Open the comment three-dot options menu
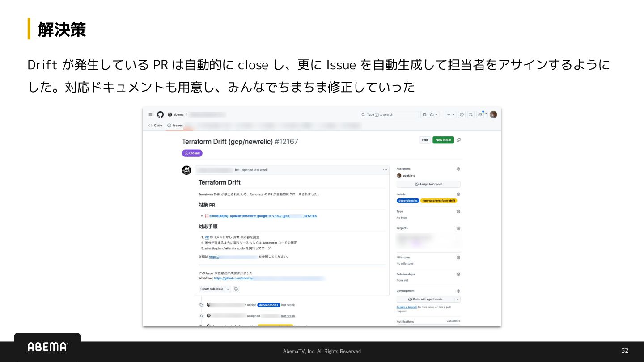 point(385,170)
